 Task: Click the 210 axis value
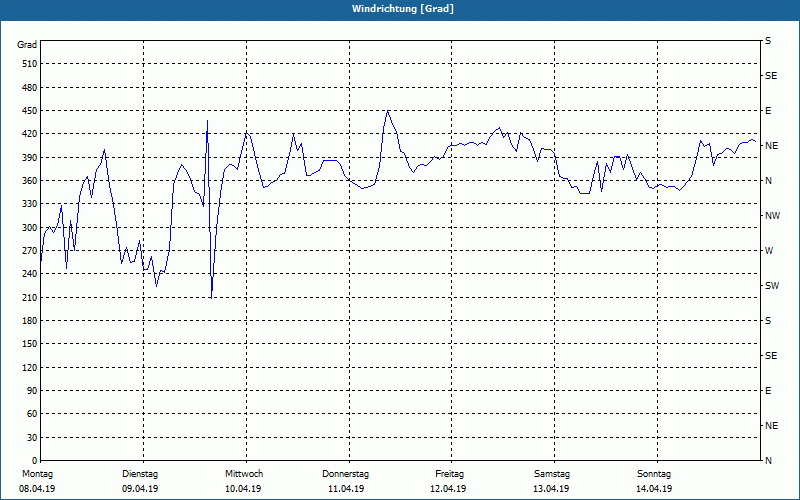tap(30, 297)
